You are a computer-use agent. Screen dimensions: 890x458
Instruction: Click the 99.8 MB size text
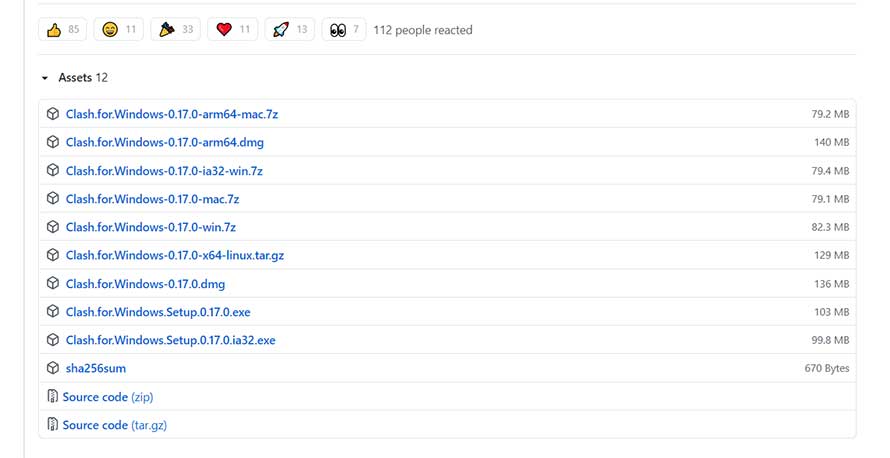tap(830, 340)
